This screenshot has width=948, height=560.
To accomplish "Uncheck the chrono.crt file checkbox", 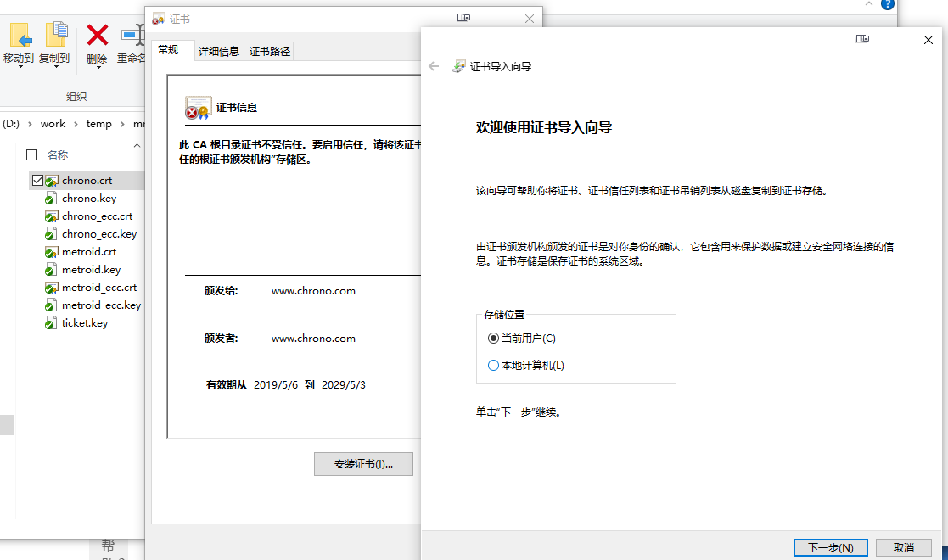I will [x=36, y=181].
